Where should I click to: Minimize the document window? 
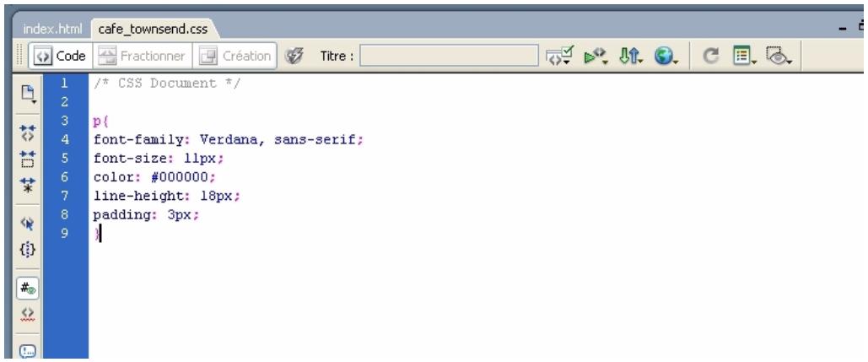pos(842,28)
